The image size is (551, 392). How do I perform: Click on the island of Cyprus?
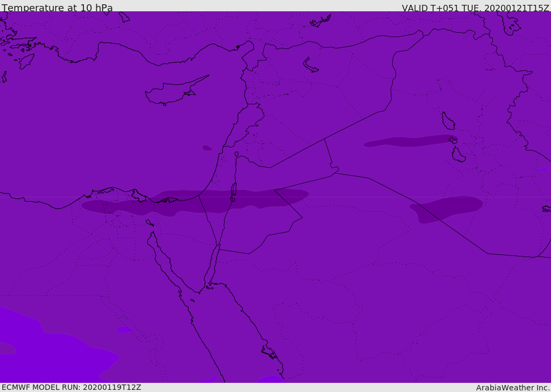point(171,92)
